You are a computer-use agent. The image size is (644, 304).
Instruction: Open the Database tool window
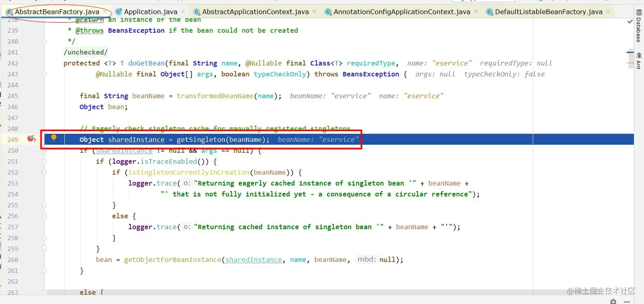point(638,26)
